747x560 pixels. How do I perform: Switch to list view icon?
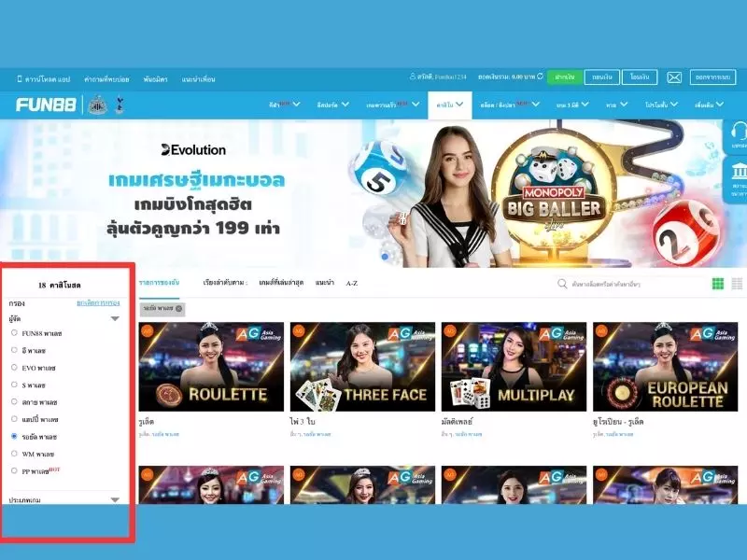tap(737, 284)
